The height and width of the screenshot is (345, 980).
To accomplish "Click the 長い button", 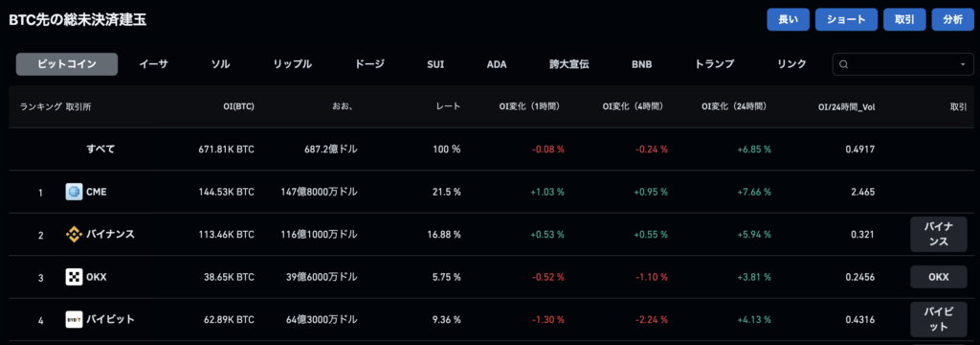I will point(789,19).
